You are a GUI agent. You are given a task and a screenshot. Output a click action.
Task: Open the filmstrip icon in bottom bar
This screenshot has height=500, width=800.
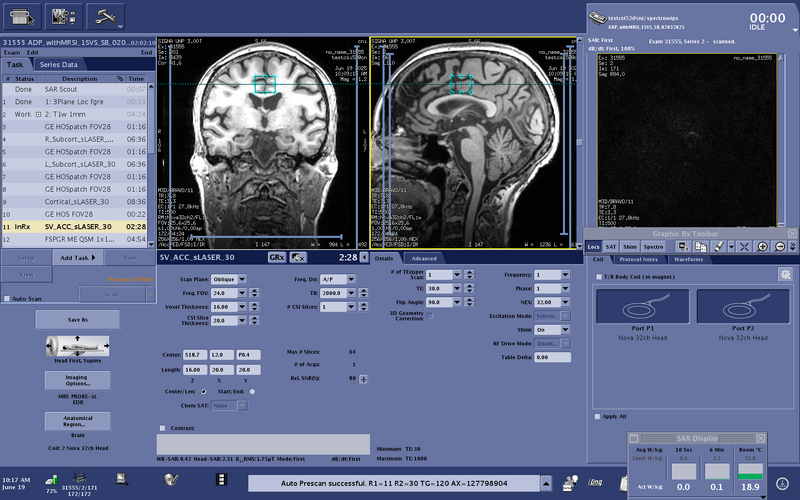(x=221, y=480)
